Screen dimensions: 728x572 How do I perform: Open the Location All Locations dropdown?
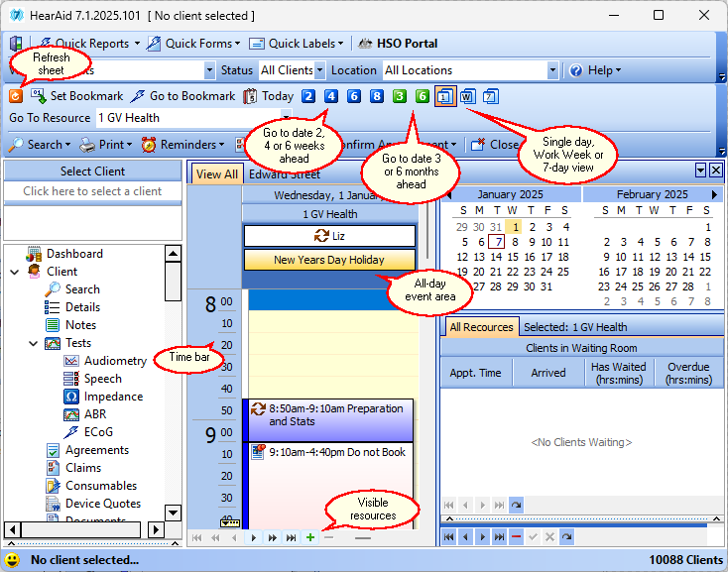[552, 70]
